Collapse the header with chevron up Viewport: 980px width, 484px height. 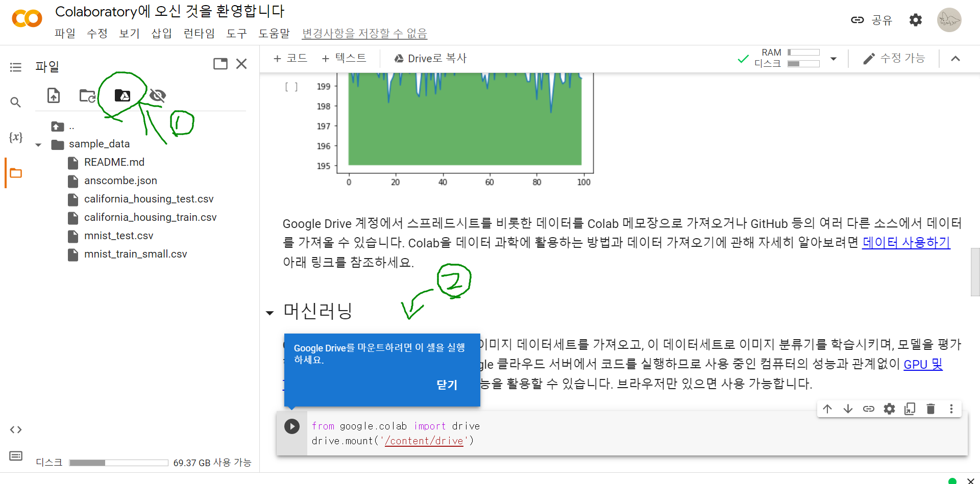click(955, 59)
